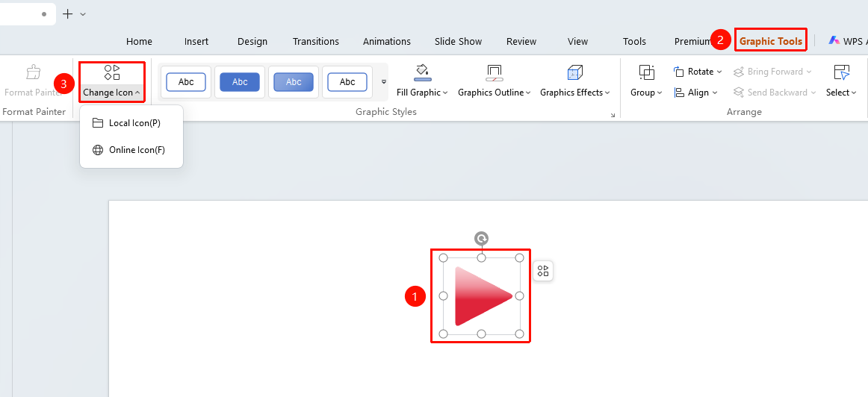Click the Bring Forward button
Viewport: 868px width, 397px height.
(772, 72)
